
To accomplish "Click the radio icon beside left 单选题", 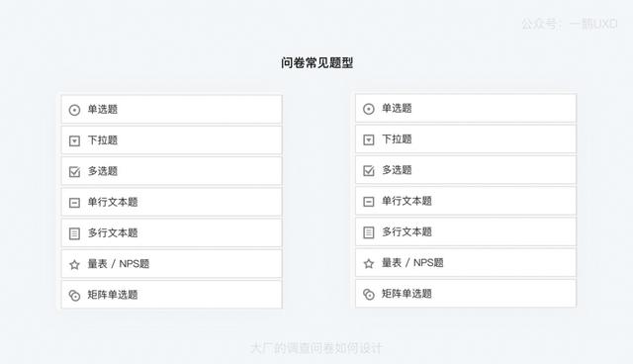I will tap(74, 110).
